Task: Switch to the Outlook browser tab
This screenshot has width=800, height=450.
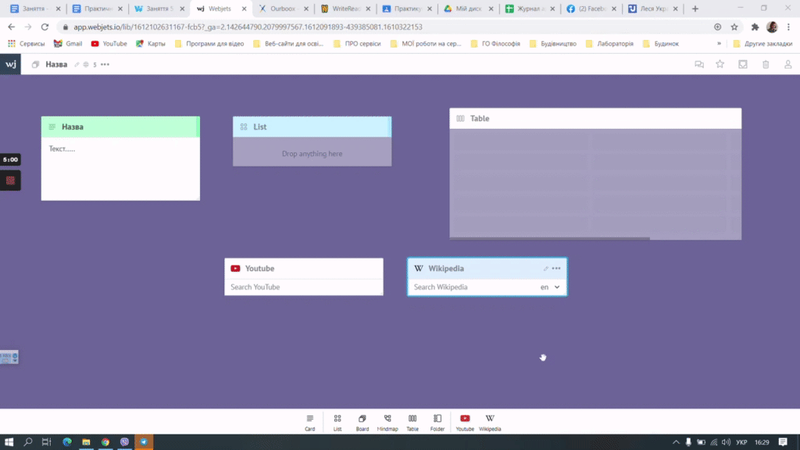Action: pyautogui.click(x=281, y=9)
